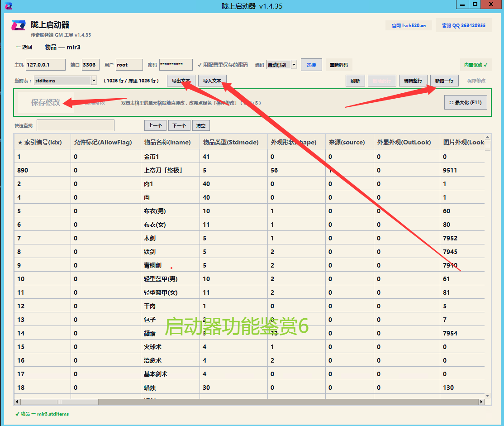
Task: Click the 刷新 button
Action: coord(355,81)
